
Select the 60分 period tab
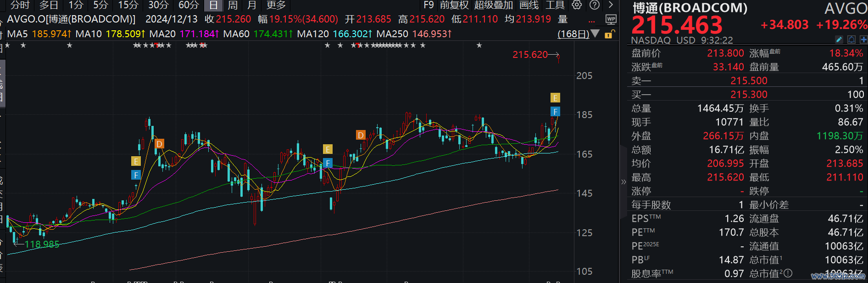[189, 5]
